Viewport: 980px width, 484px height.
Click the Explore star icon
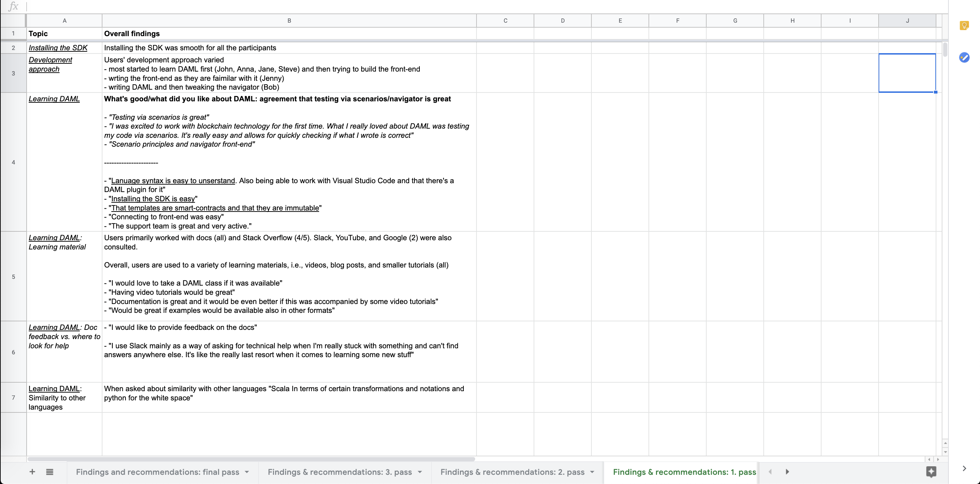(931, 472)
